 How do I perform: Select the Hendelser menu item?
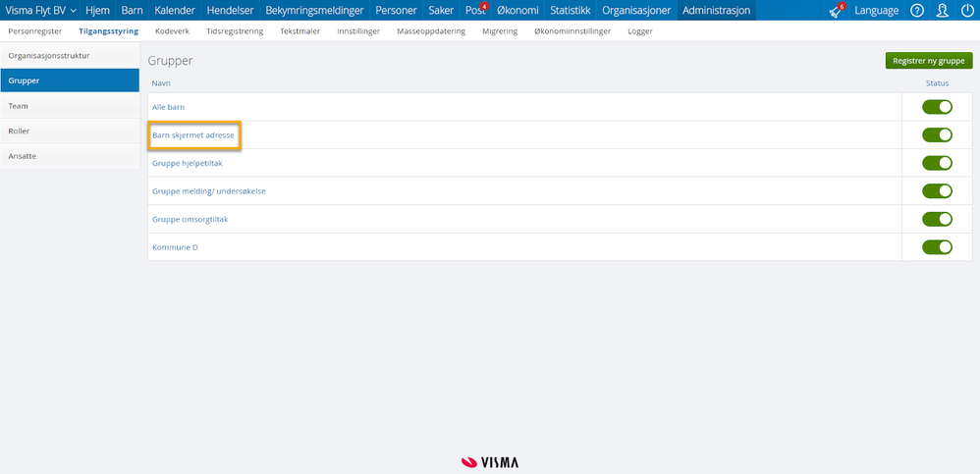(x=231, y=11)
